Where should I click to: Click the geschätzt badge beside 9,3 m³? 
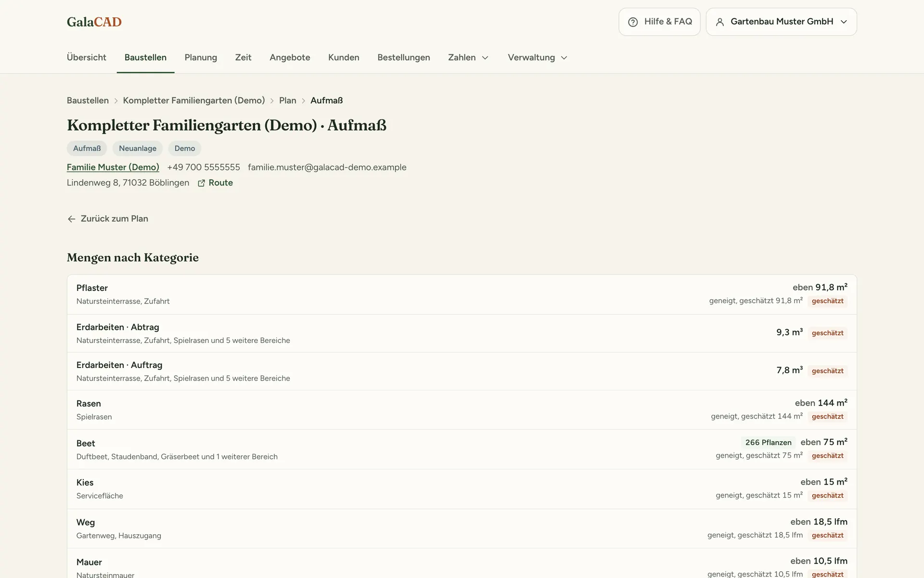828,333
